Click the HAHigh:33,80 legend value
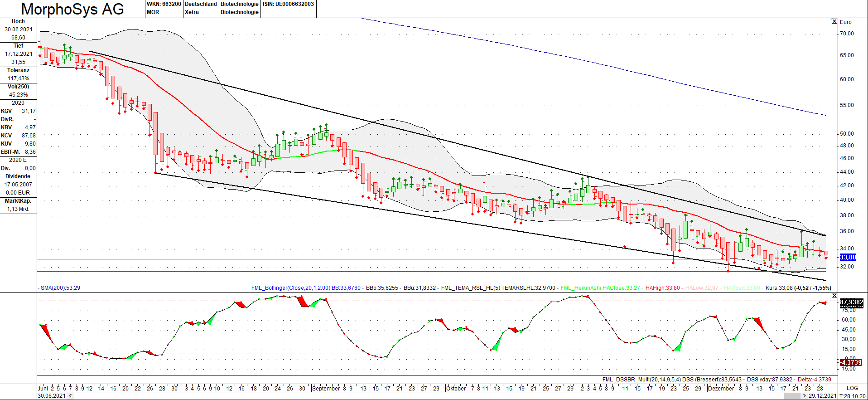The height and width of the screenshot is (400, 868). click(662, 288)
